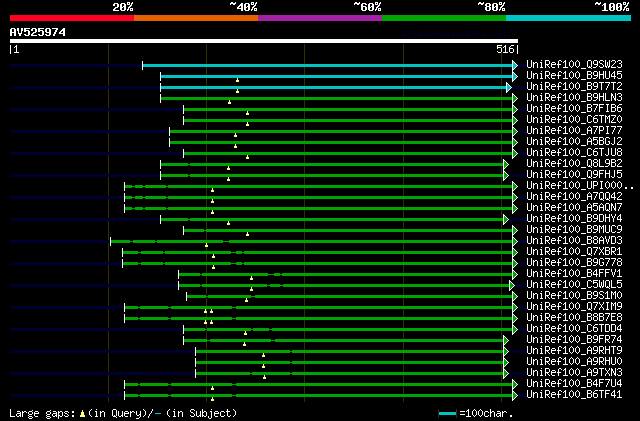
Task: Click the start tick of Q9SW23 alignment
Action: (x=142, y=65)
